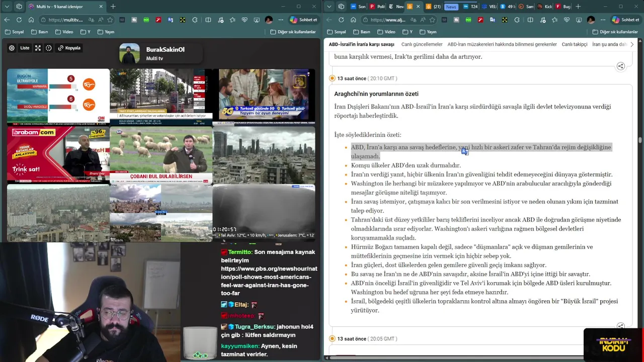Favorite the Al Jazeera page with star icon
The height and width of the screenshot is (362, 644).
click(432, 20)
